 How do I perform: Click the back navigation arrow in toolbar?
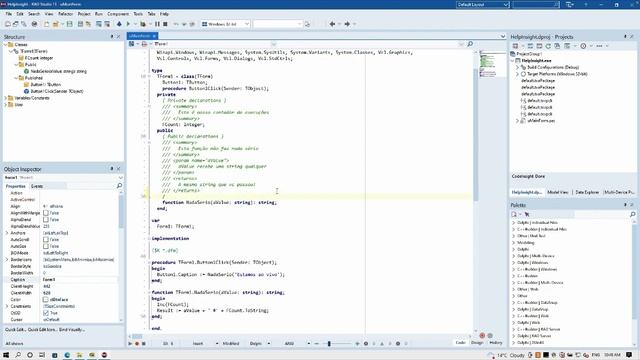coord(332,24)
